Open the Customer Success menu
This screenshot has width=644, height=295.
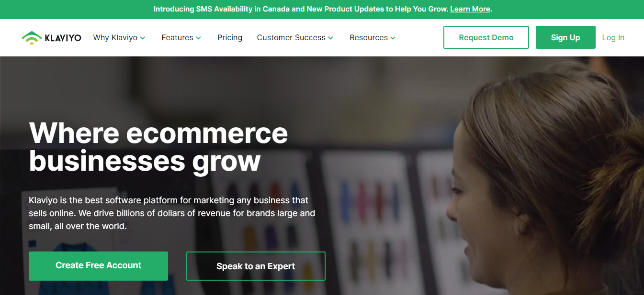click(x=291, y=38)
